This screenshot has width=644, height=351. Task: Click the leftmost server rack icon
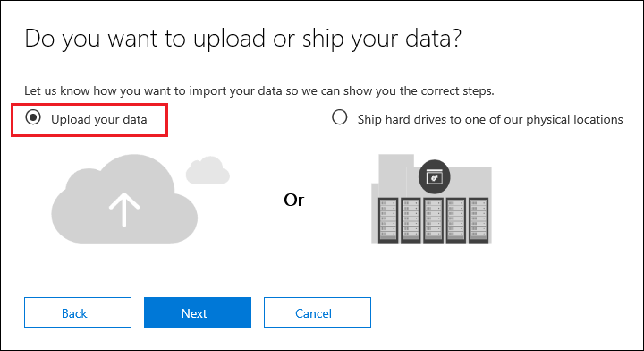(388, 220)
